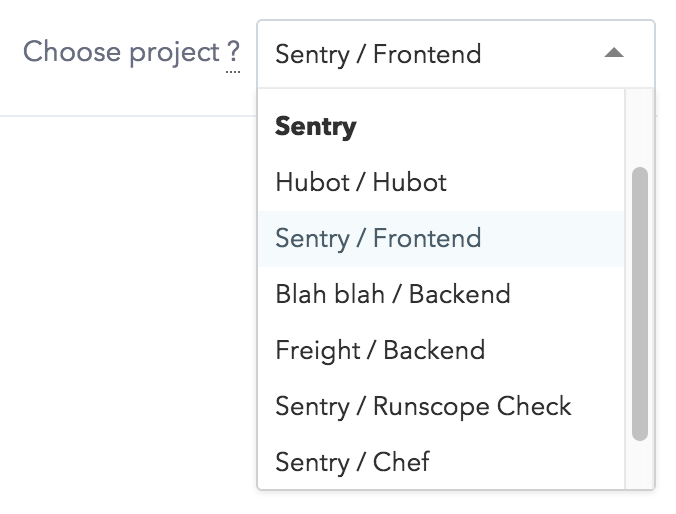The width and height of the screenshot is (676, 514).
Task: Switch to the Chef project under Sentry
Action: (x=352, y=462)
